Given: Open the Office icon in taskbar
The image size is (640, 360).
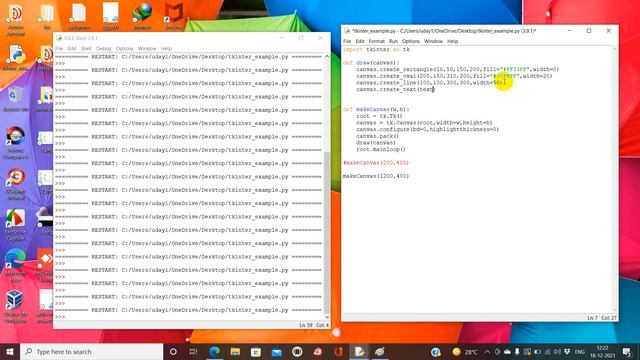Looking at the screenshot, I should (338, 351).
